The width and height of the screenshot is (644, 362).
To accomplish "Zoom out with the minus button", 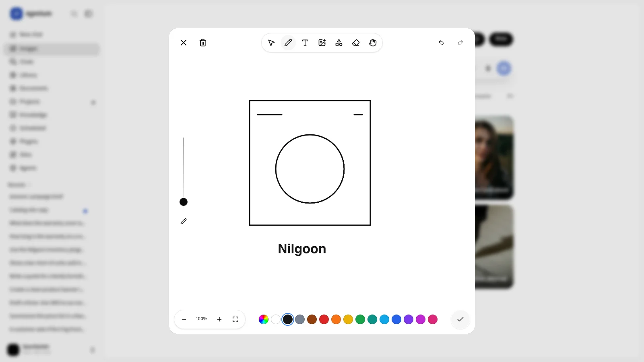I will [x=184, y=319].
